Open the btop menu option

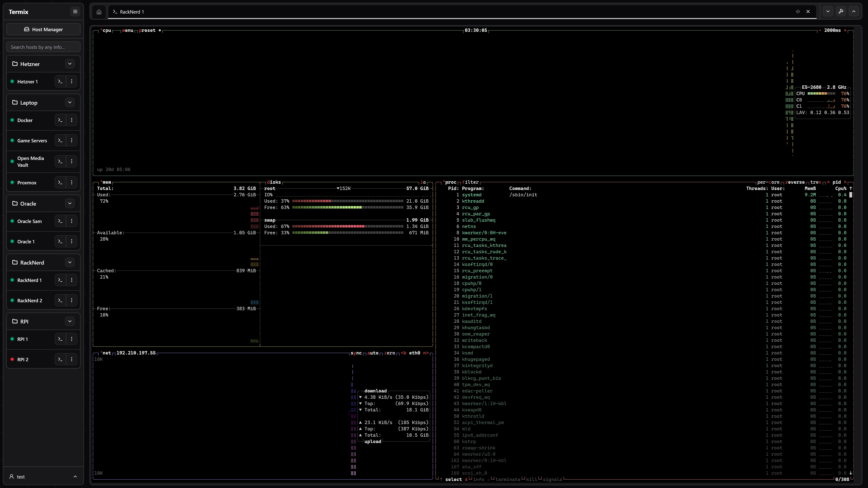point(128,30)
